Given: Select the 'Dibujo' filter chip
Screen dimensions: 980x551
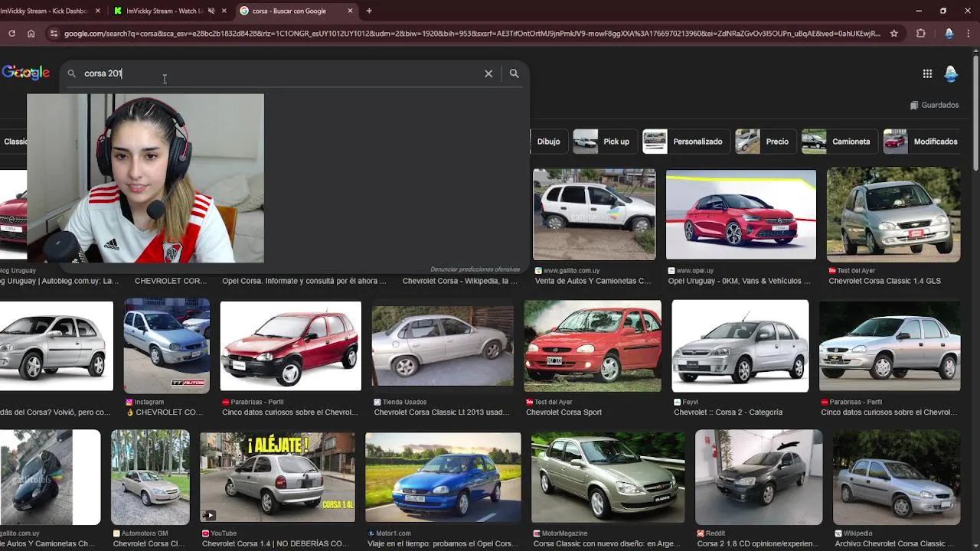Looking at the screenshot, I should coord(548,142).
